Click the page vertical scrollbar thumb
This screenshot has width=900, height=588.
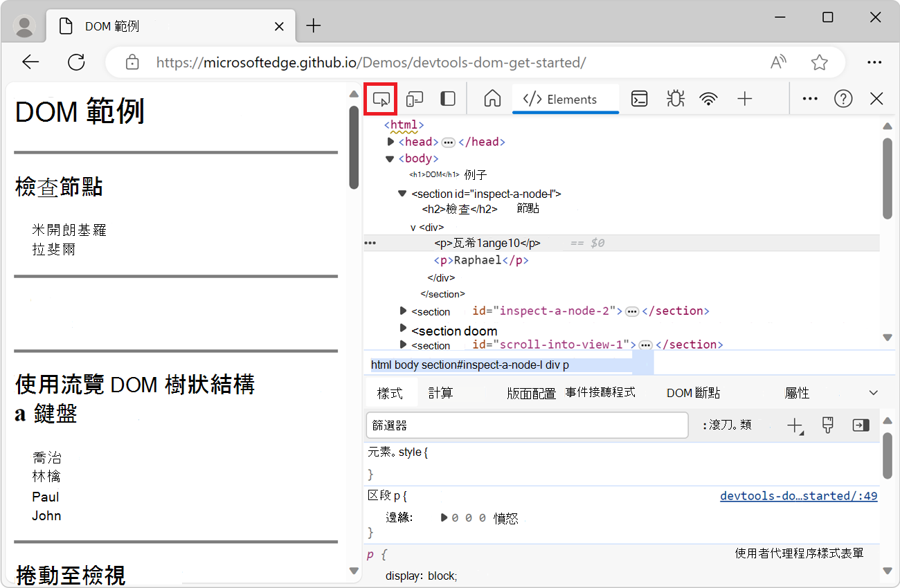[x=354, y=147]
